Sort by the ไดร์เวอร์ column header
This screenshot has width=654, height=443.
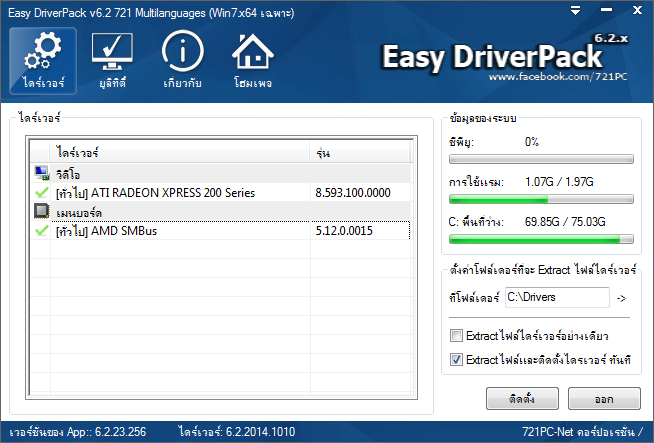180,152
